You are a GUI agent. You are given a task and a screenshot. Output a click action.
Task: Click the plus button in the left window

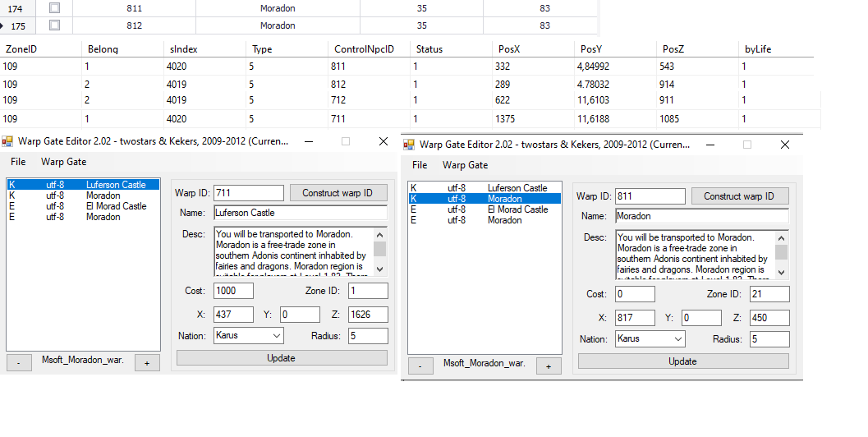pos(147,363)
